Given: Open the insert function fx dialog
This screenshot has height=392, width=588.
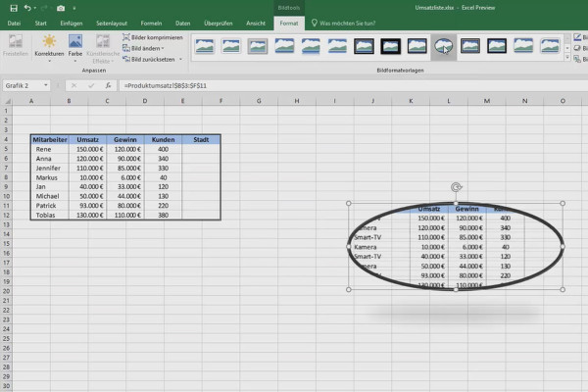Looking at the screenshot, I should pyautogui.click(x=108, y=85).
